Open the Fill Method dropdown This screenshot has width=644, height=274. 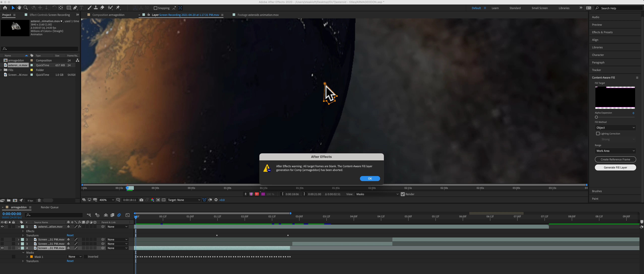pyautogui.click(x=615, y=128)
